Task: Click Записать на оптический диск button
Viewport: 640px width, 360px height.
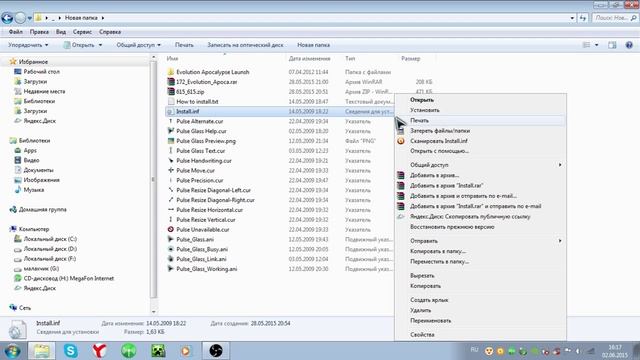Action: [x=245, y=45]
